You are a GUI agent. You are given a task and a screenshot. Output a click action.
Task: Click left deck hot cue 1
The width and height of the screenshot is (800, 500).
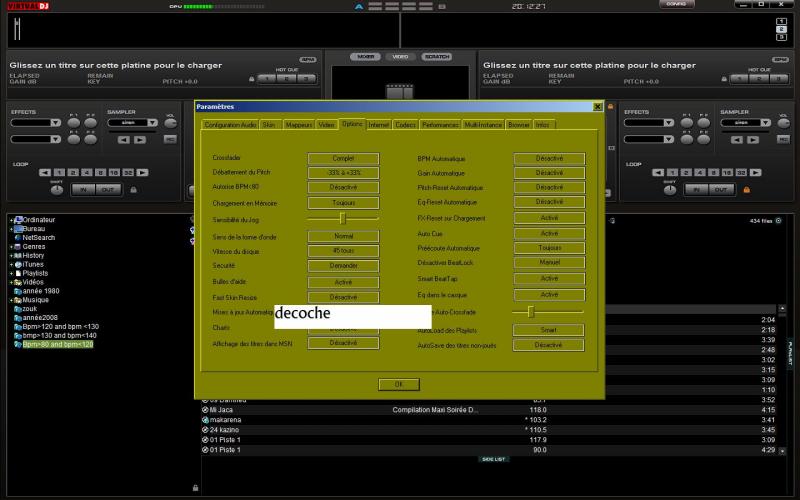click(x=265, y=78)
